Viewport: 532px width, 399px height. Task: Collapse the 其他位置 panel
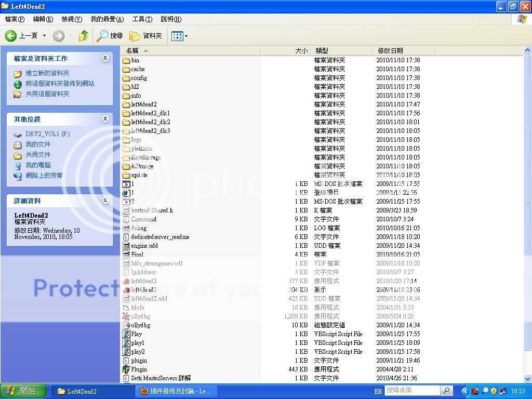[105, 119]
